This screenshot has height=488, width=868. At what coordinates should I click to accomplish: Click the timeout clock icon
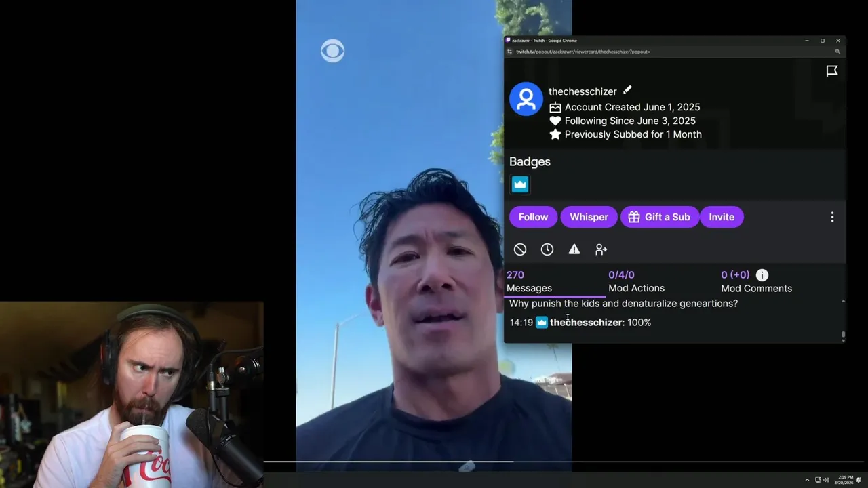pos(547,249)
